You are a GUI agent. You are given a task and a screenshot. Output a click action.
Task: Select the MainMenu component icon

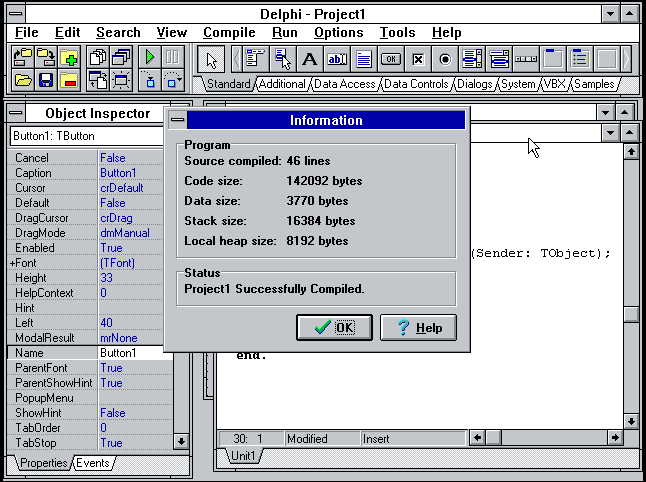tap(256, 59)
